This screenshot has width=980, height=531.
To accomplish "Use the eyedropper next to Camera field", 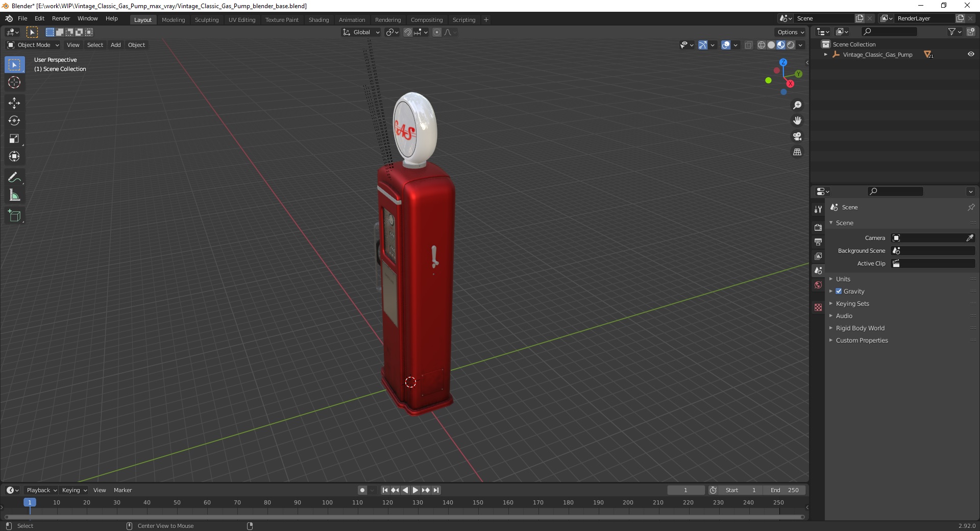I will (x=970, y=238).
